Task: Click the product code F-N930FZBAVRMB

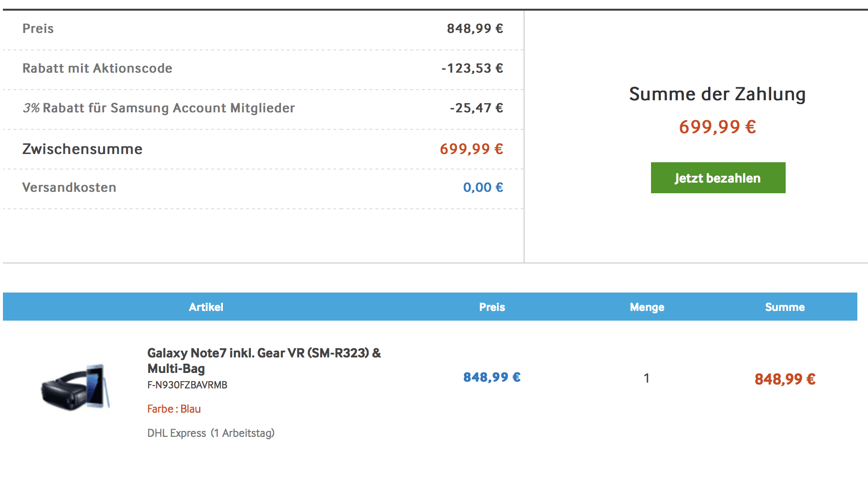Action: (187, 385)
